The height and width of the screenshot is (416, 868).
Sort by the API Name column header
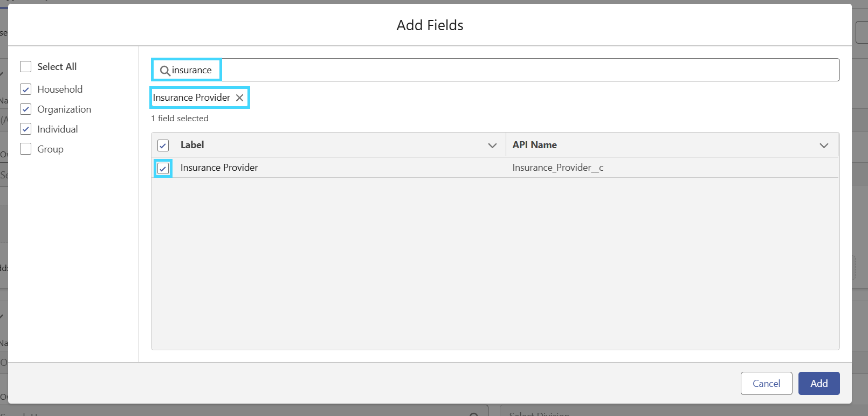[534, 145]
